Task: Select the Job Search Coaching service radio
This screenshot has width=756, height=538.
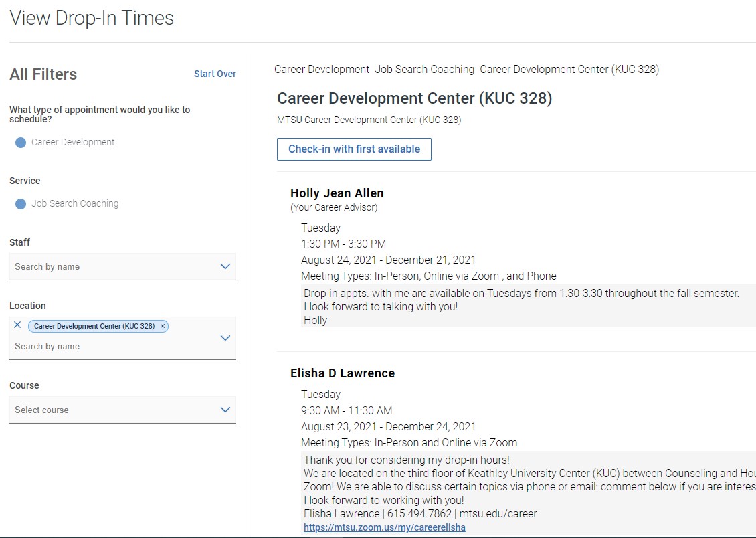Action: pos(21,204)
